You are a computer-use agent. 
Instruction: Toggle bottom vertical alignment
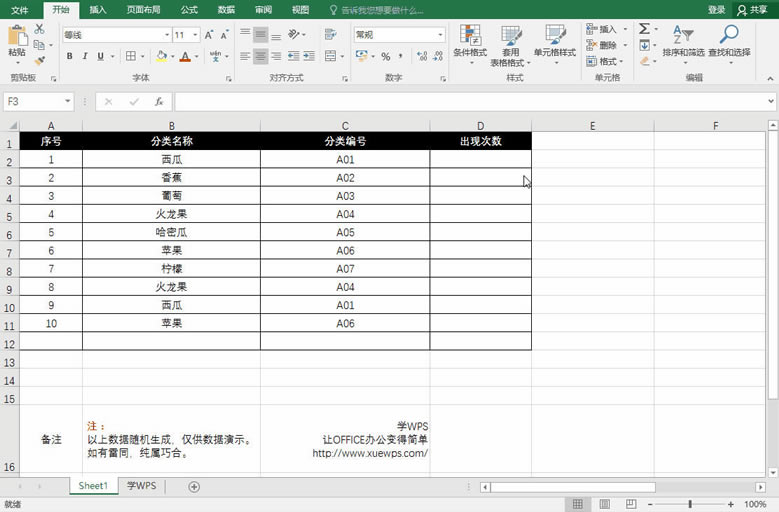click(x=276, y=36)
